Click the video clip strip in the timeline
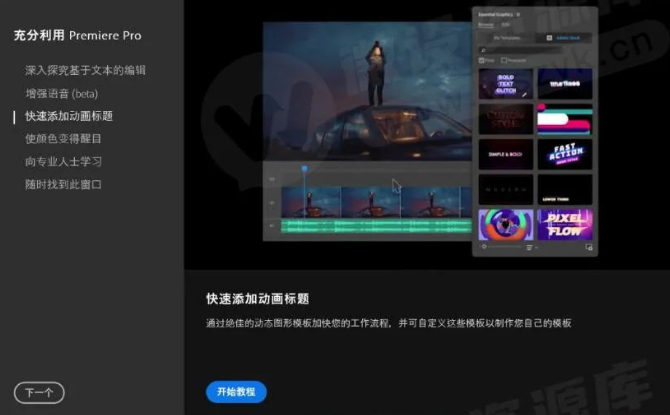This screenshot has width=670, height=415. click(x=376, y=202)
